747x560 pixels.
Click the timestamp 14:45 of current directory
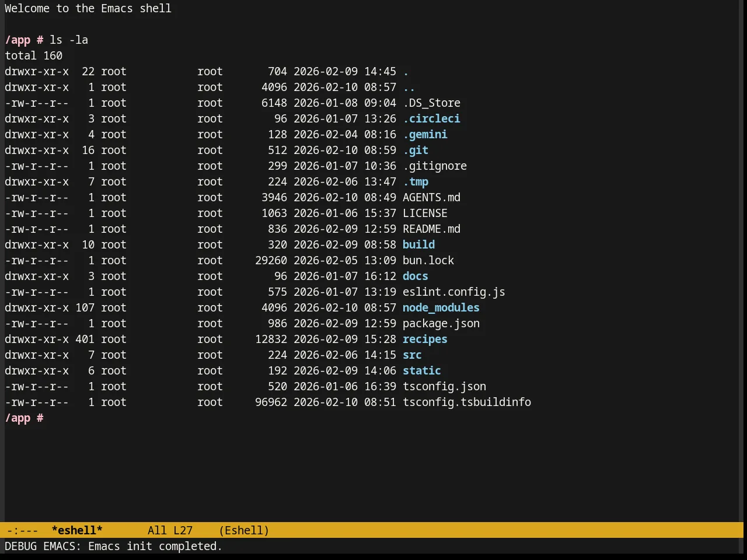pos(380,71)
